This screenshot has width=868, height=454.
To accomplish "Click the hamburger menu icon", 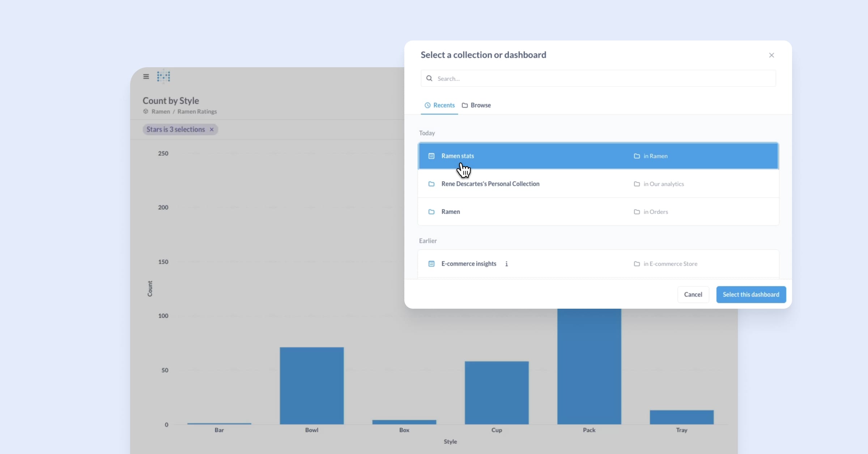I will (146, 76).
